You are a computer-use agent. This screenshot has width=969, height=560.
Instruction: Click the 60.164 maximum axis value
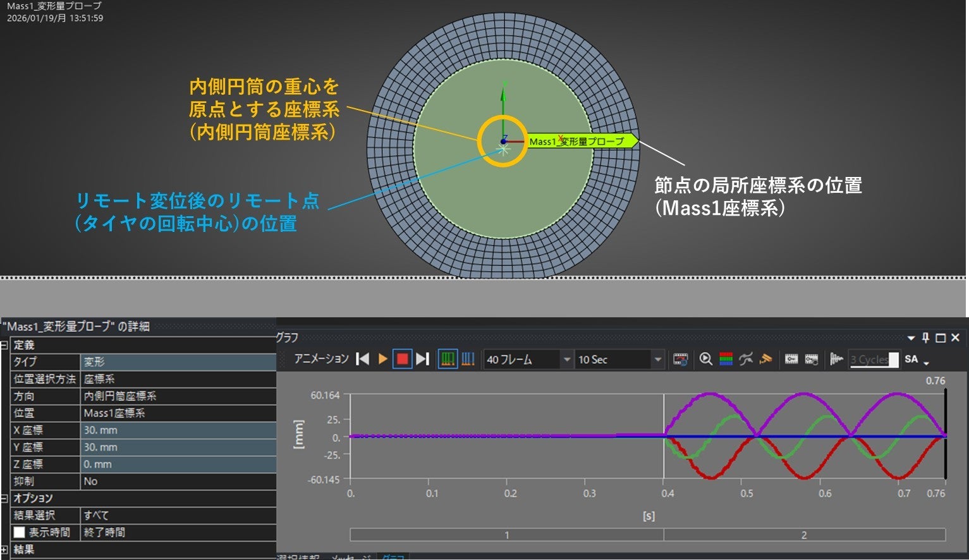[x=325, y=396]
